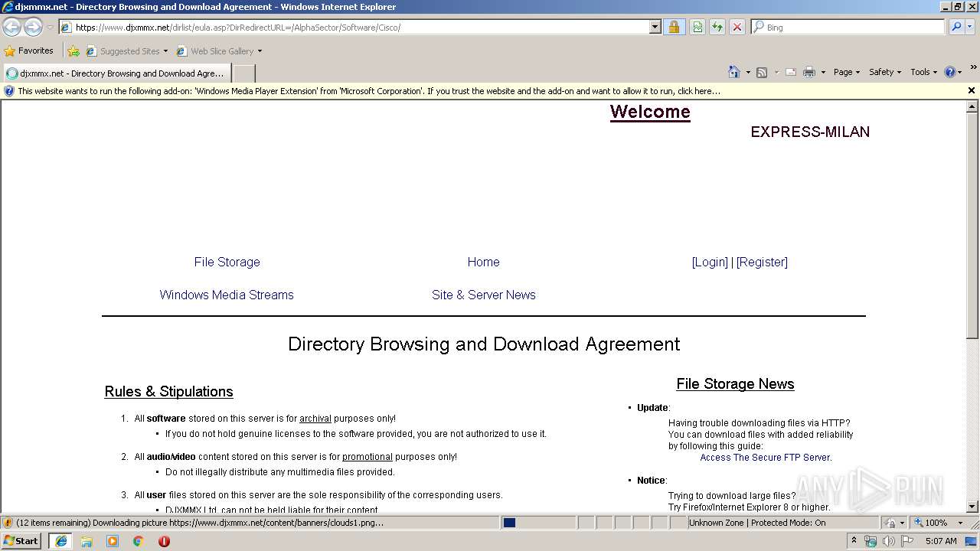This screenshot has width=980, height=551.
Task: Expand the address bar URL history dropdown
Action: coord(655,27)
